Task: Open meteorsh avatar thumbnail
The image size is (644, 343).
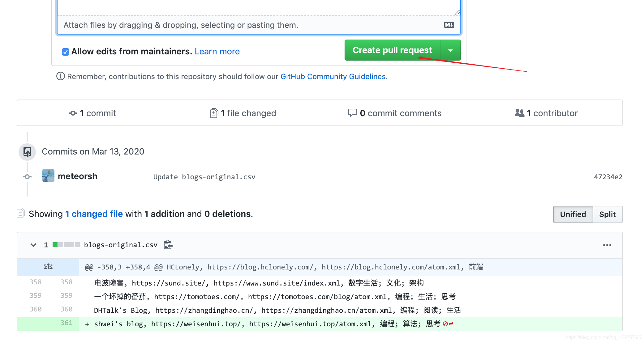Action: (x=48, y=176)
